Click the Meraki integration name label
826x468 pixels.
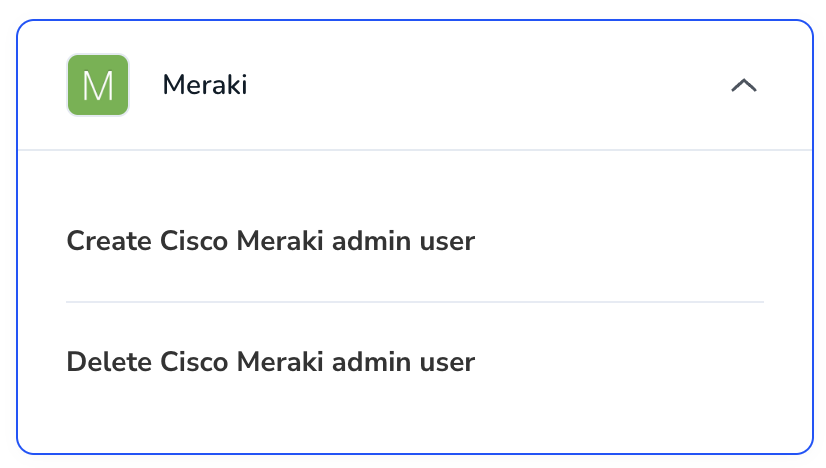click(205, 85)
